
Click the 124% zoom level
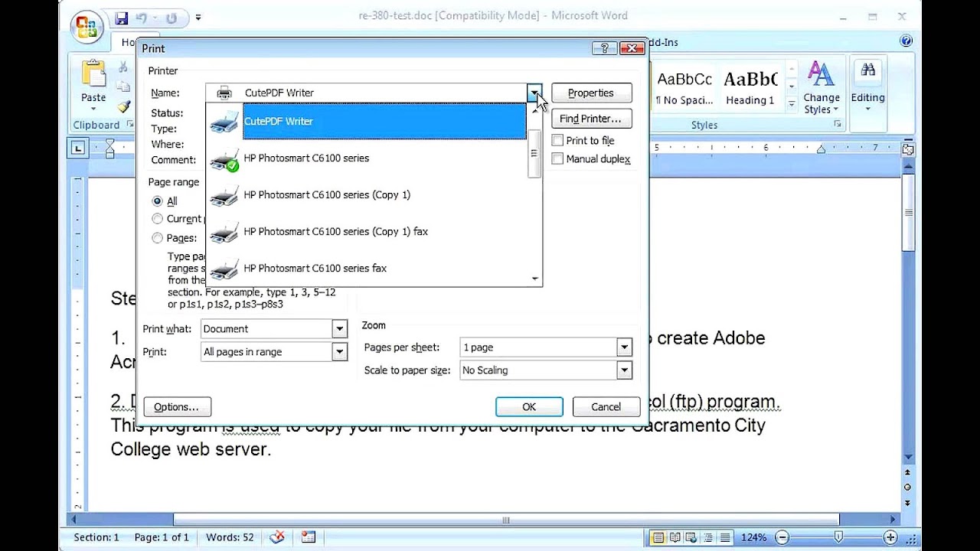coord(754,537)
